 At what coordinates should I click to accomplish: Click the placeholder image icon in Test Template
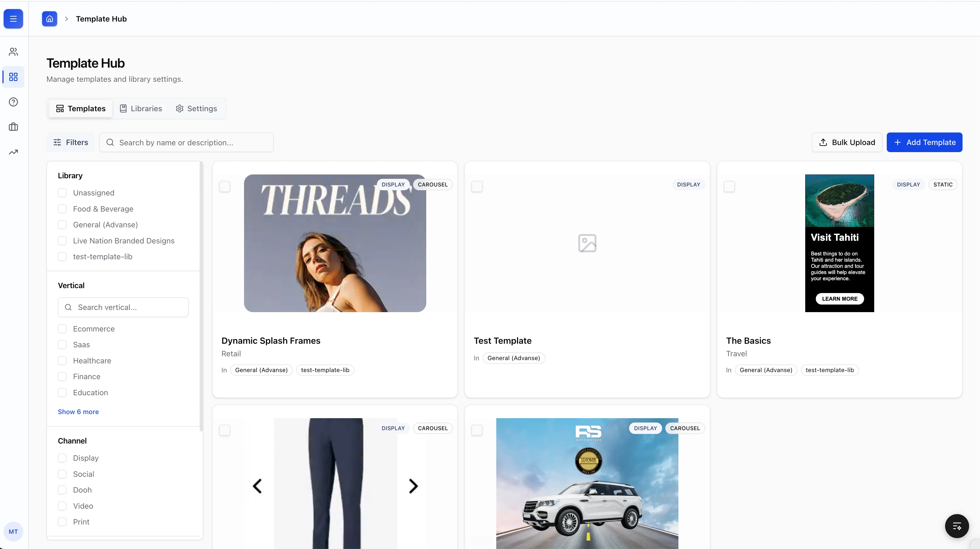pyautogui.click(x=587, y=243)
